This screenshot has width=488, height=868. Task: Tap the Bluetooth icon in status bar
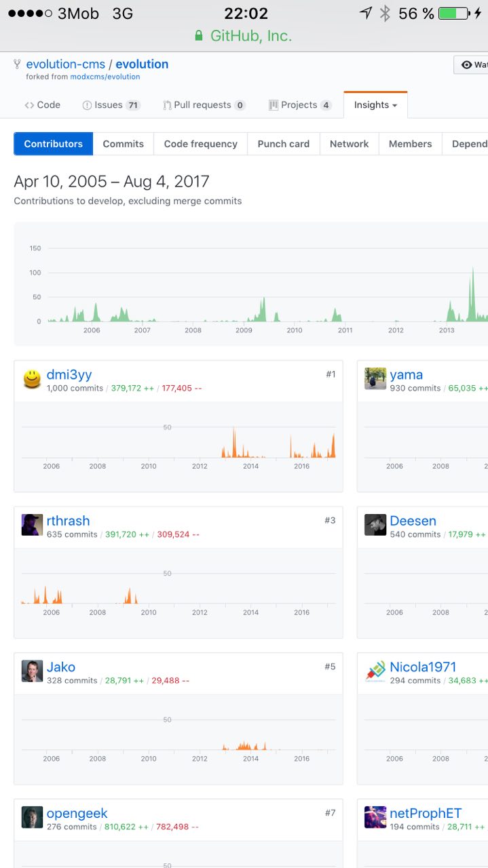click(x=385, y=14)
